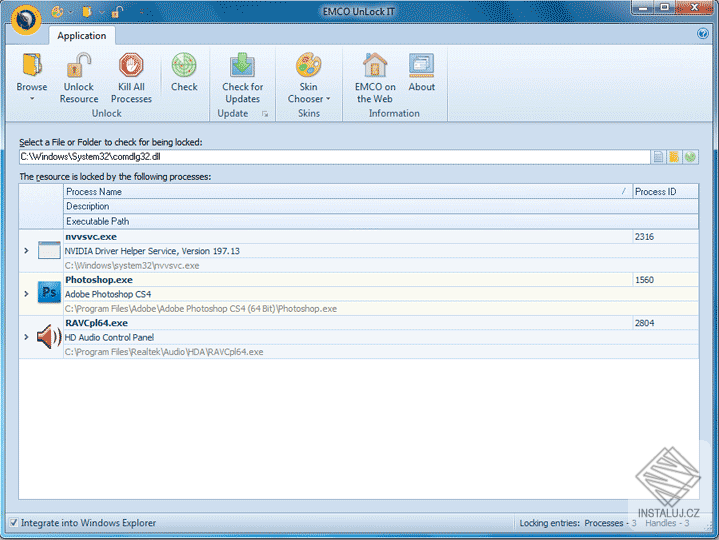Viewport: 719px width, 540px height.
Task: Click HD Audio Control Panel description
Action: coord(109,337)
